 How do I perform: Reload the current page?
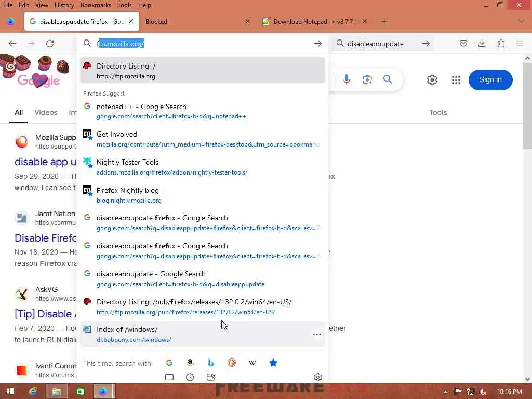click(x=50, y=44)
